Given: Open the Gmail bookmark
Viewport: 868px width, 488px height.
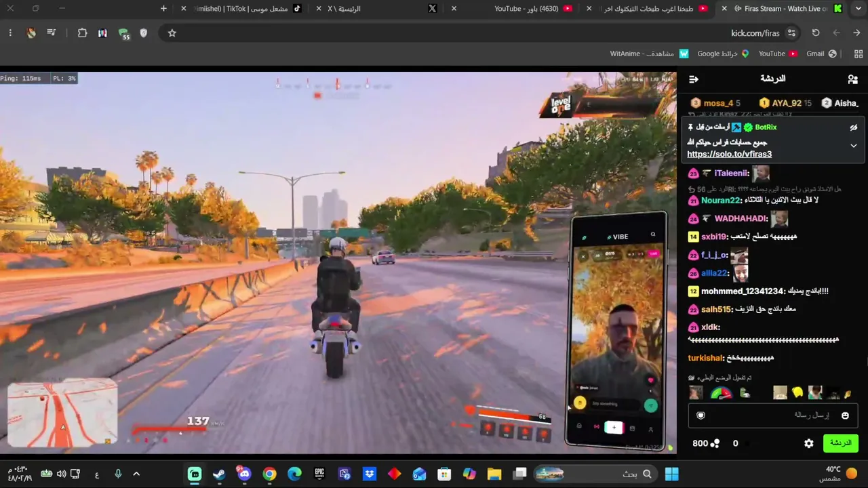Looking at the screenshot, I should [x=822, y=54].
